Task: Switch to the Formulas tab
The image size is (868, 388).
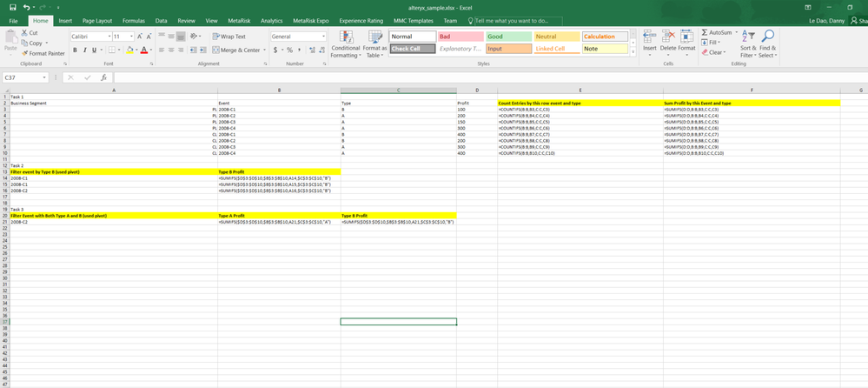Action: (x=134, y=21)
